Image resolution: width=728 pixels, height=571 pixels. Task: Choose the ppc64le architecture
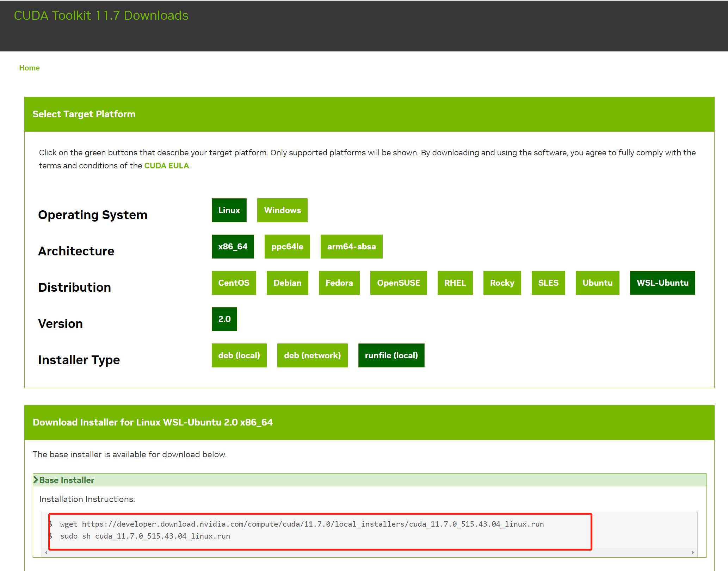[287, 247]
